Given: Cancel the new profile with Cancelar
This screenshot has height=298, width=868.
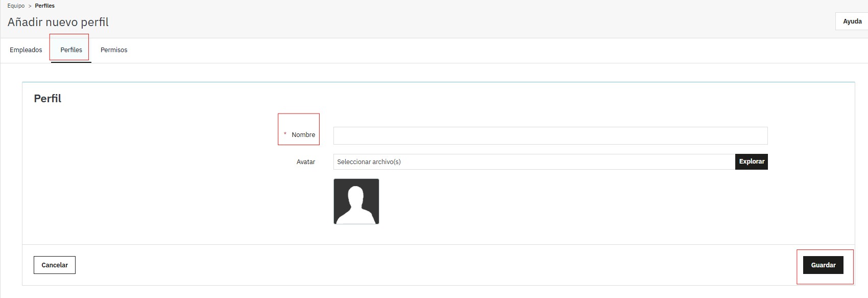Looking at the screenshot, I should (55, 265).
